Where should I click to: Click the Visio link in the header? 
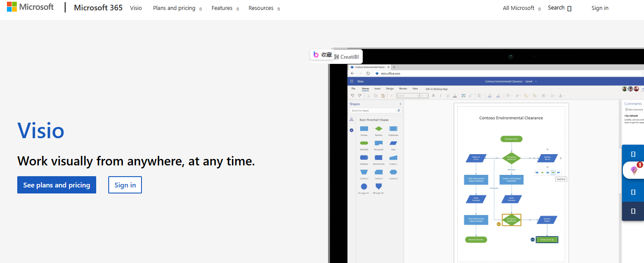tap(136, 8)
